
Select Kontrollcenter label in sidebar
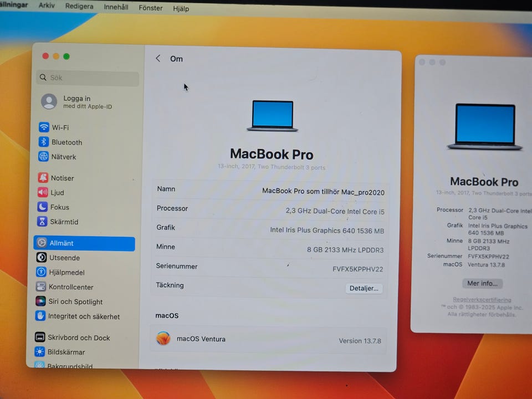(x=71, y=287)
